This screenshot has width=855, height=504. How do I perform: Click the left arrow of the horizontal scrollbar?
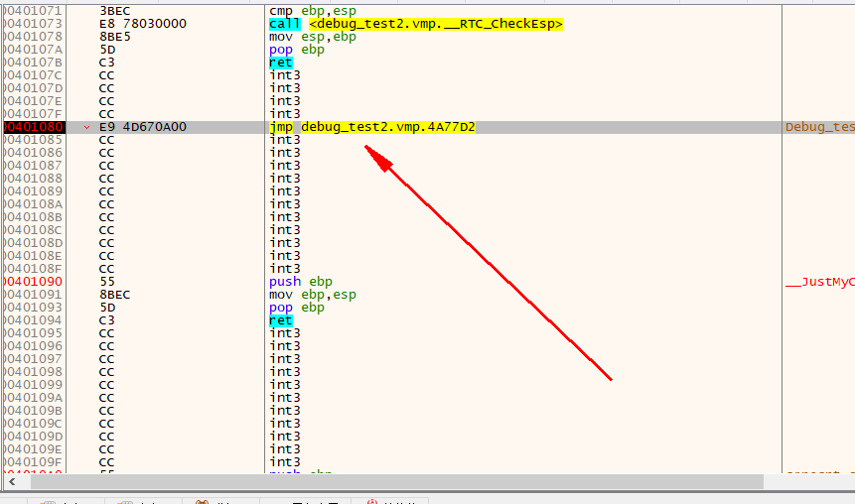(12, 481)
